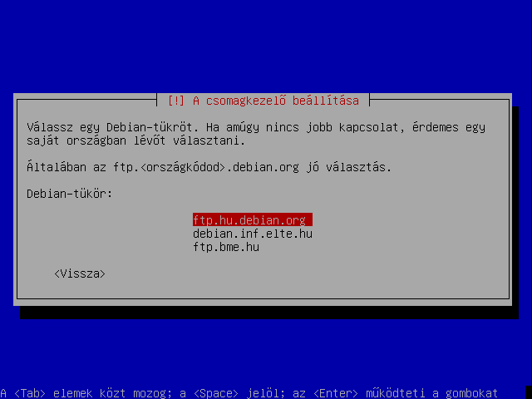Pick the ftp.bme.hu mirror entry

click(x=226, y=247)
